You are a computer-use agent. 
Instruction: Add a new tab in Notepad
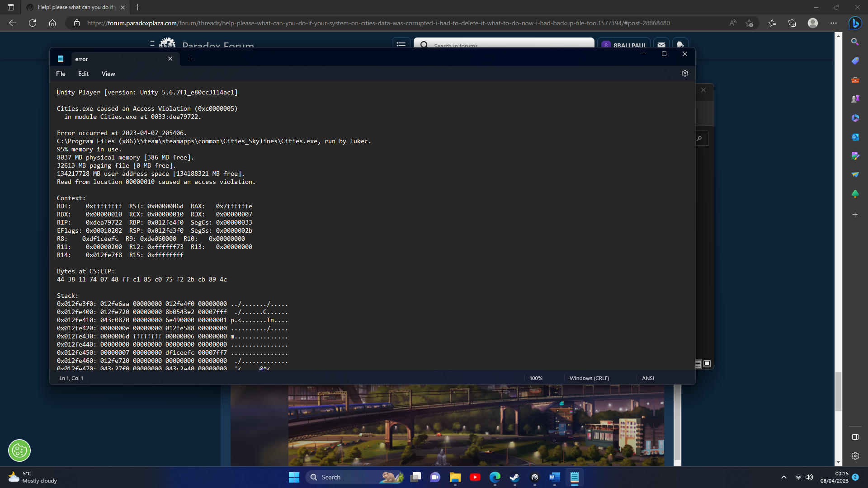pos(191,59)
